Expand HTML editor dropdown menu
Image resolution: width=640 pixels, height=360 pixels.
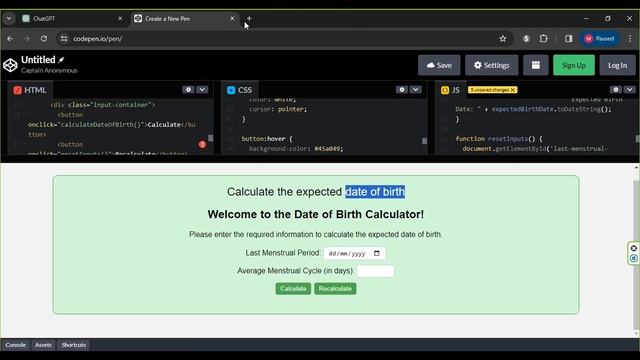coord(202,89)
